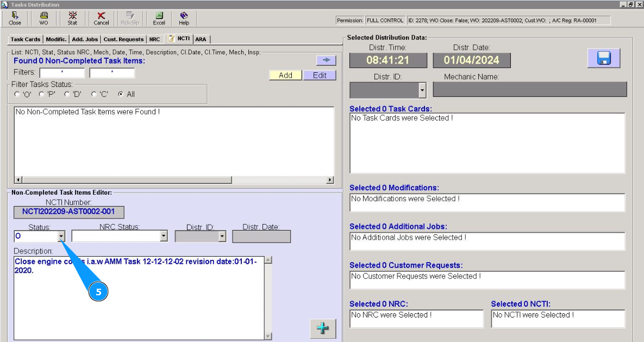Open the Status dropdown in the editor
Screen dimensions: 644x342
[x=61, y=236]
